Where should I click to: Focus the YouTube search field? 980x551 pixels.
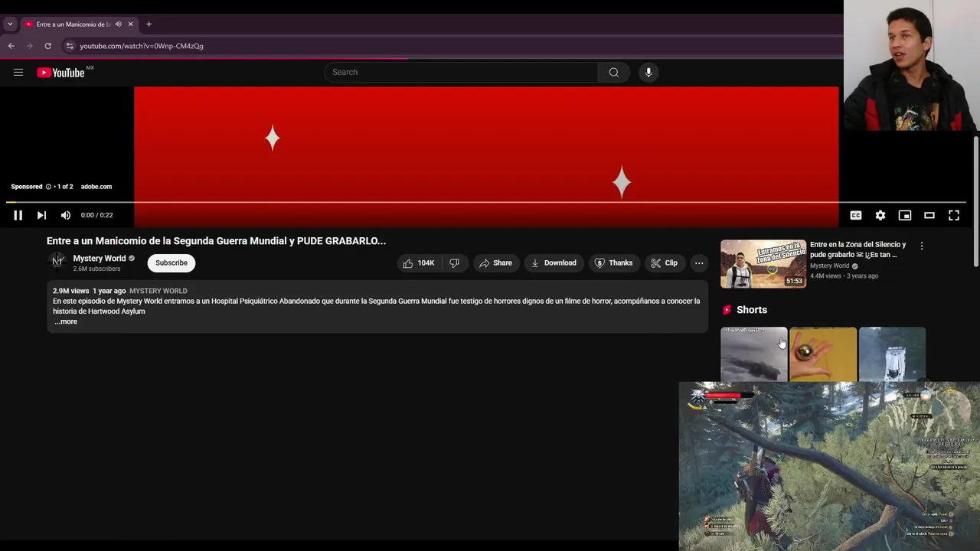click(x=461, y=72)
